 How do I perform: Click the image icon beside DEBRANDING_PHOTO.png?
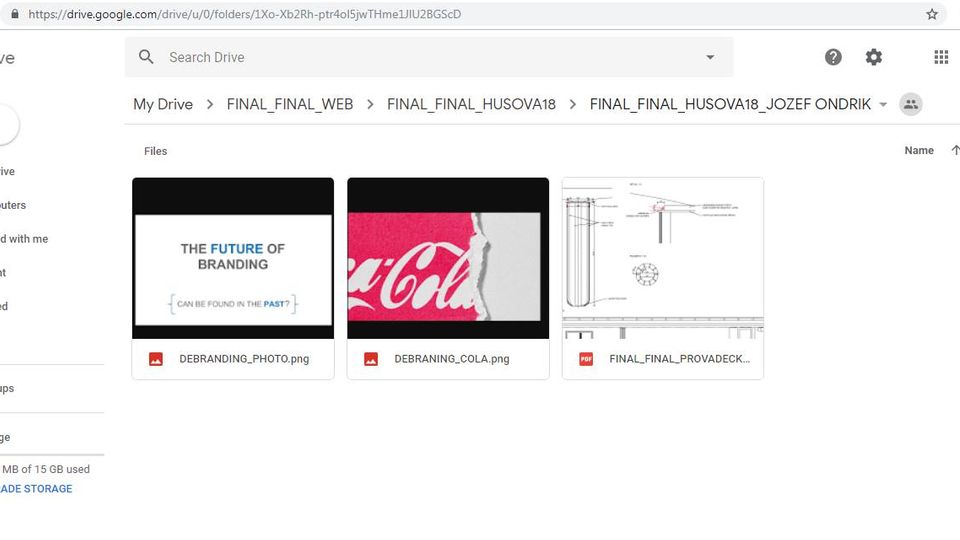156,359
